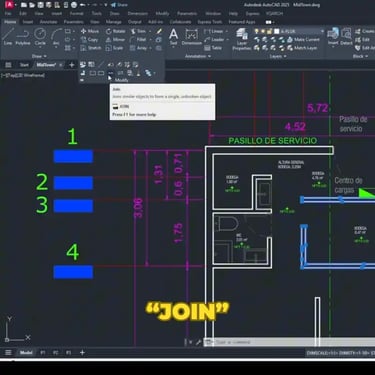Viewport: 375px width, 375px height.
Task: Open the Fillet dropdown arrow
Action: click(150, 40)
